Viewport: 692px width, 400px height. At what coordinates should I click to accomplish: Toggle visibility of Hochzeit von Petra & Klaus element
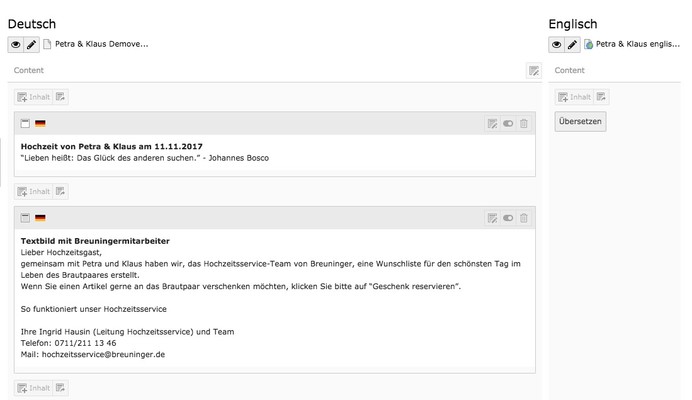coord(508,124)
